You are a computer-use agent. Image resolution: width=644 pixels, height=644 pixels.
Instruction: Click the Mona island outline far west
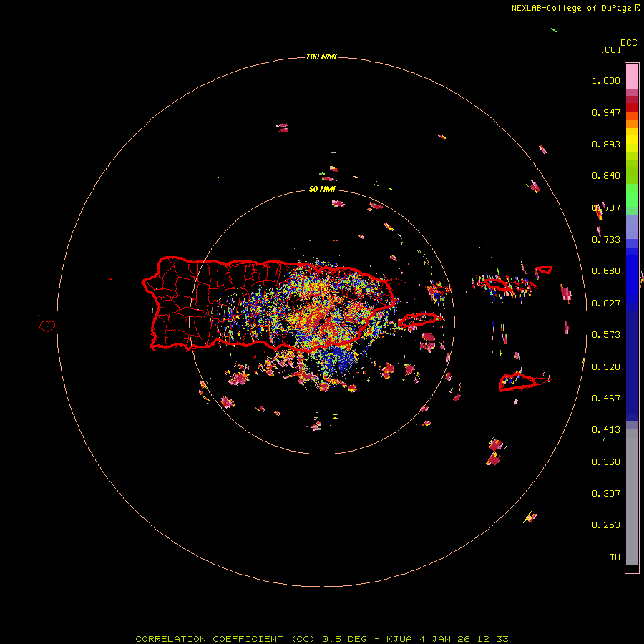tap(47, 326)
